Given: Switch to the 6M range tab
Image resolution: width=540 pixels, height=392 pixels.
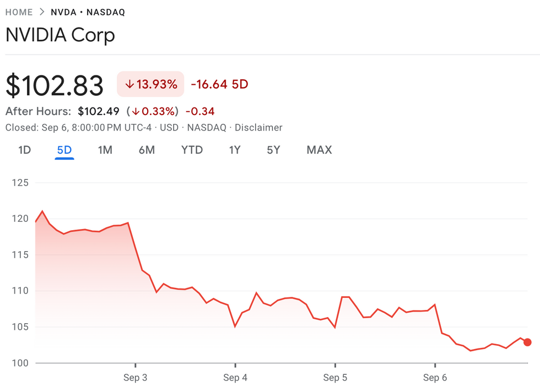Looking at the screenshot, I should (x=147, y=150).
